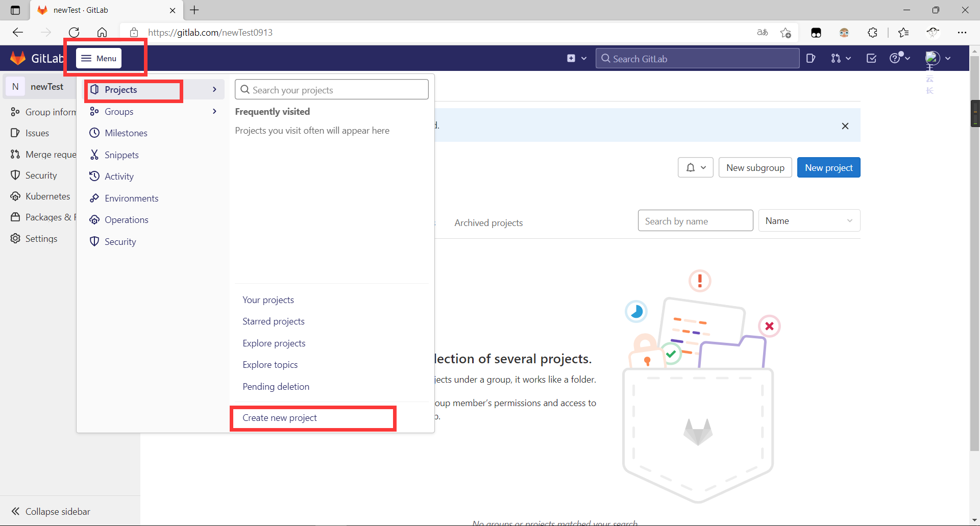Expand the Projects submenu chevron
Image resolution: width=980 pixels, height=526 pixels.
point(214,90)
